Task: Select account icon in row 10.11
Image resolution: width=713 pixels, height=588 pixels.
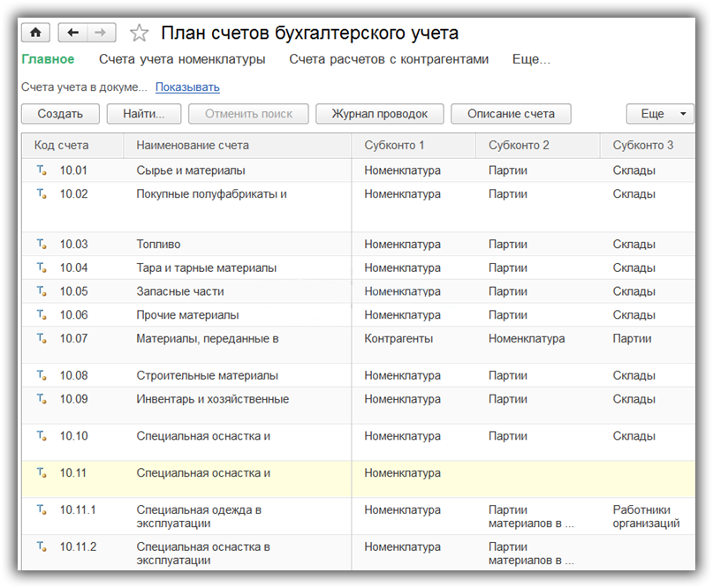Action: tap(42, 473)
